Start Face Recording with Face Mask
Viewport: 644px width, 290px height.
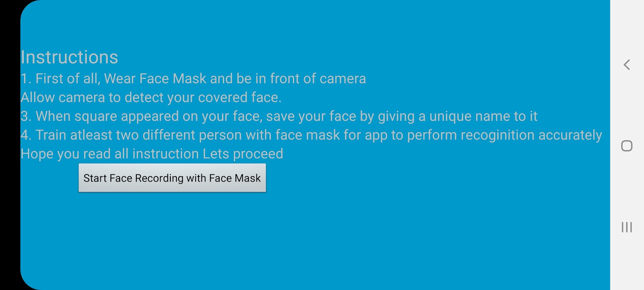pos(172,178)
